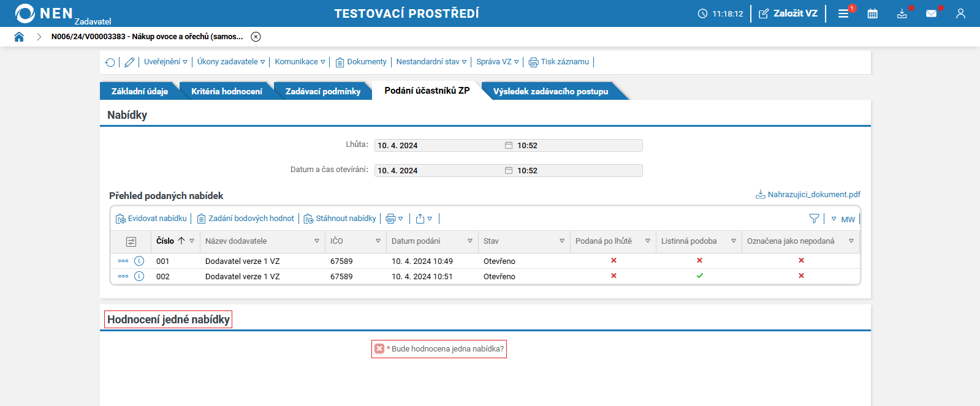Click the Podaná po lhůtě cross for offer 002
Viewport: 980px width, 406px height.
613,276
